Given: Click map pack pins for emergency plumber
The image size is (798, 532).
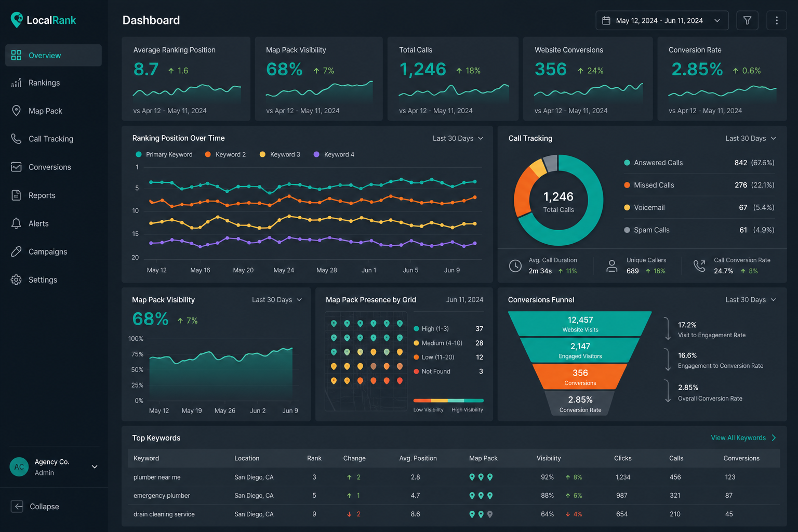Looking at the screenshot, I should 481,496.
